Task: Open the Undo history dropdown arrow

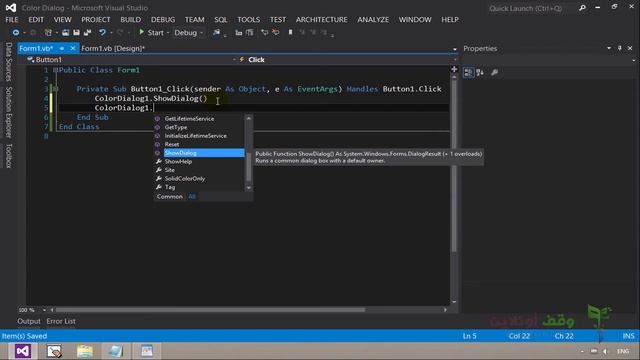Action: coord(111,33)
